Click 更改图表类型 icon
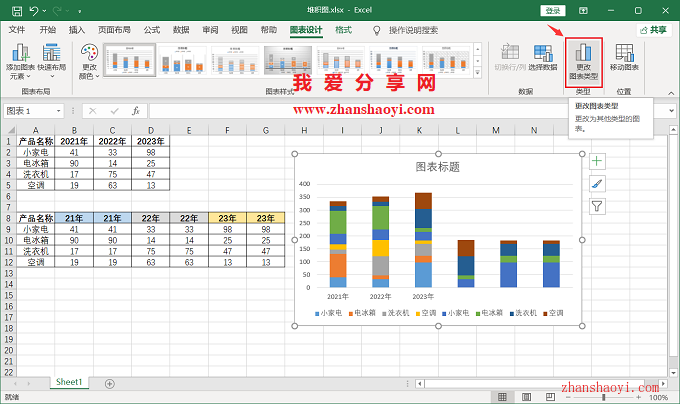 point(584,61)
